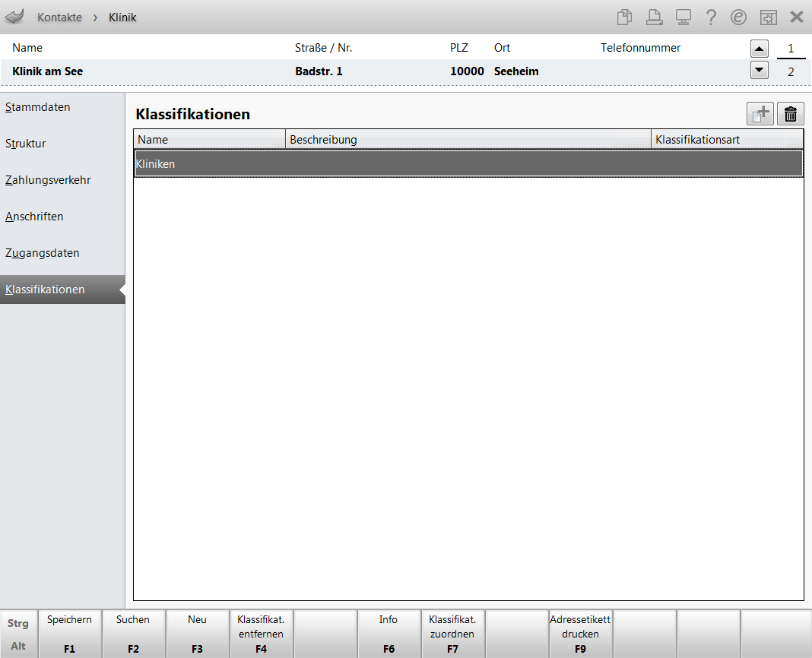Open the clipboard copy icon in header
The width and height of the screenshot is (812, 658).
pyautogui.click(x=624, y=17)
